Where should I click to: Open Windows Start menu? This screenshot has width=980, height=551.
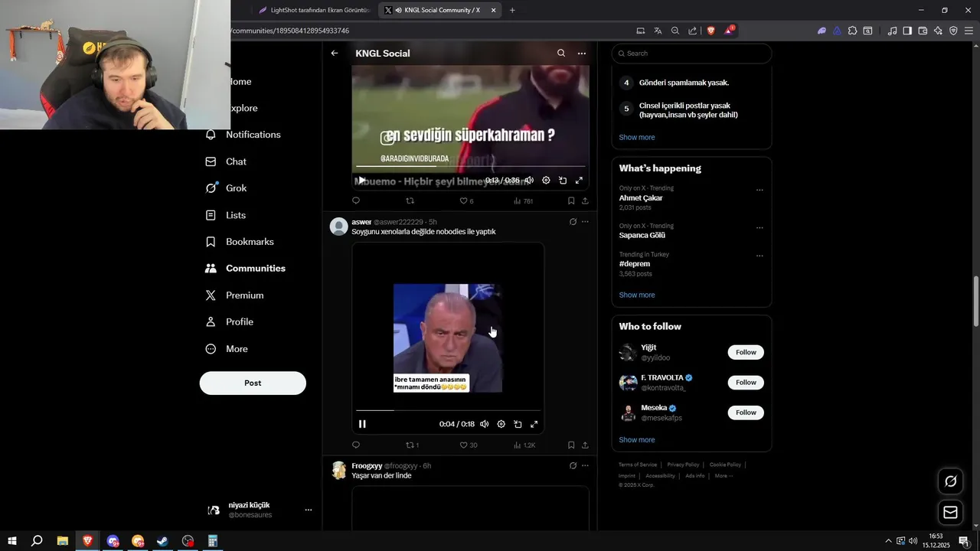tap(11, 541)
